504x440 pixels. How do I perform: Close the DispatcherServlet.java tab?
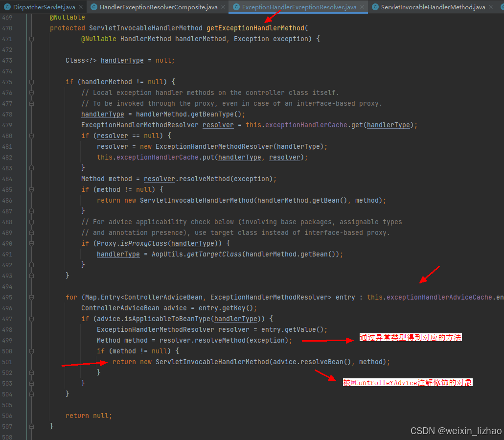[81, 7]
